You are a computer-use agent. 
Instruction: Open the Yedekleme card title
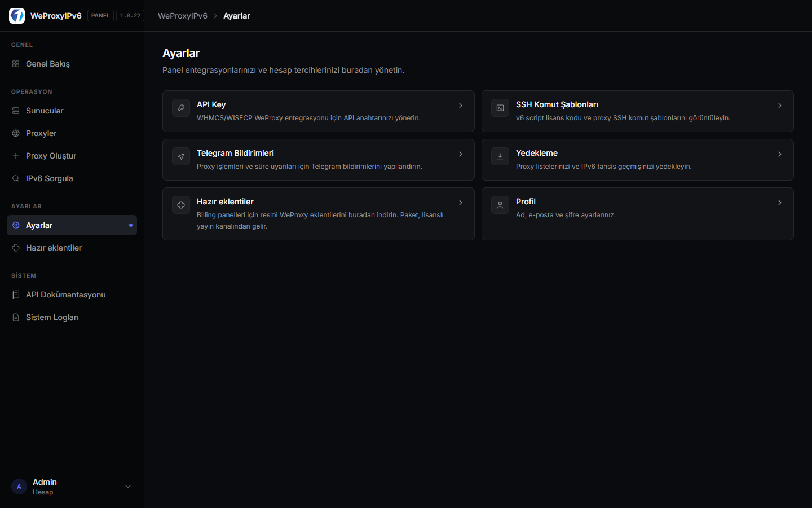537,153
